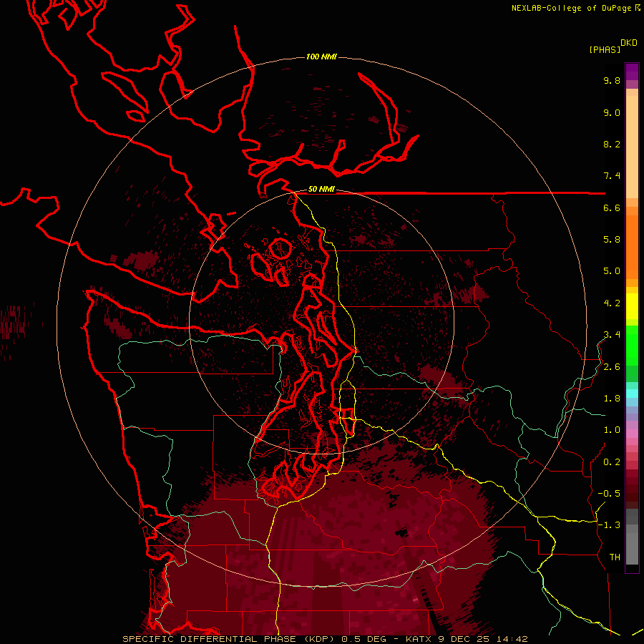Pick the peach segment of the color bar
This screenshot has width=644, height=644.
click(x=632, y=144)
